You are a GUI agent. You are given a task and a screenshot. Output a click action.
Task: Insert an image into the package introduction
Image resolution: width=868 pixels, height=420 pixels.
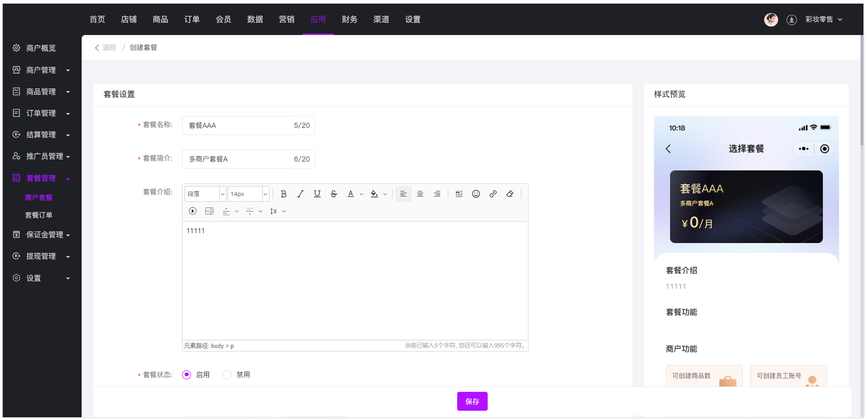pos(209,211)
